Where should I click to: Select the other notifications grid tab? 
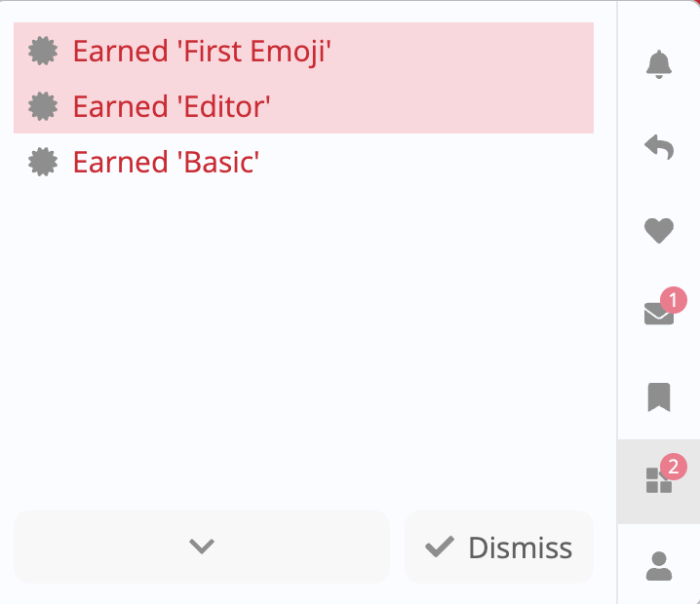tap(659, 481)
